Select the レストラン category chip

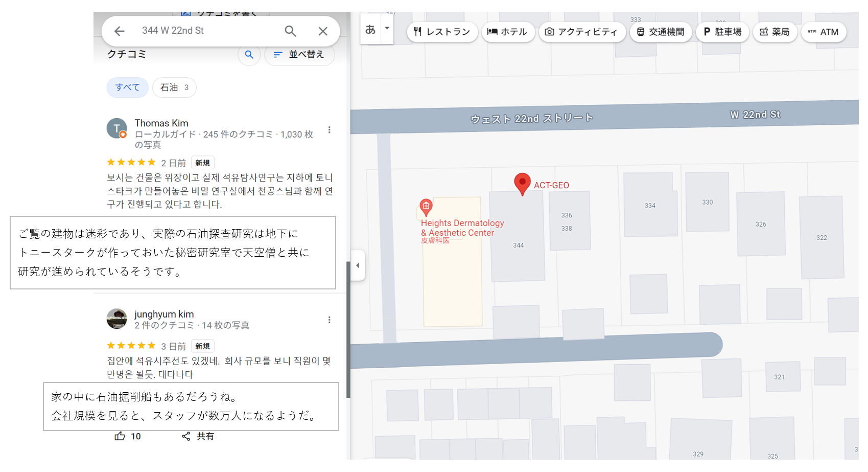(442, 32)
